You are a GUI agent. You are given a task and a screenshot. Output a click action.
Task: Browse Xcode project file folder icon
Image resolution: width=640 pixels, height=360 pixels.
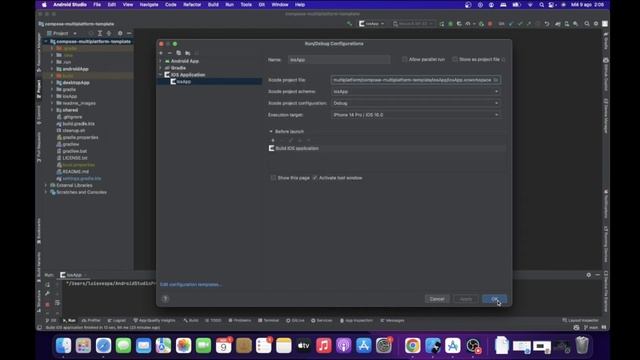pyautogui.click(x=496, y=80)
